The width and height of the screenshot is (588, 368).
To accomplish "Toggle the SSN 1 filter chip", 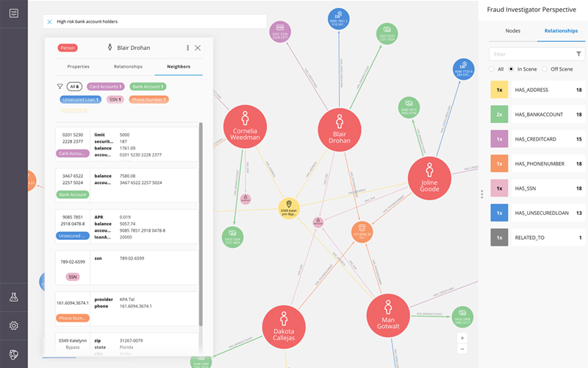I will coord(115,99).
